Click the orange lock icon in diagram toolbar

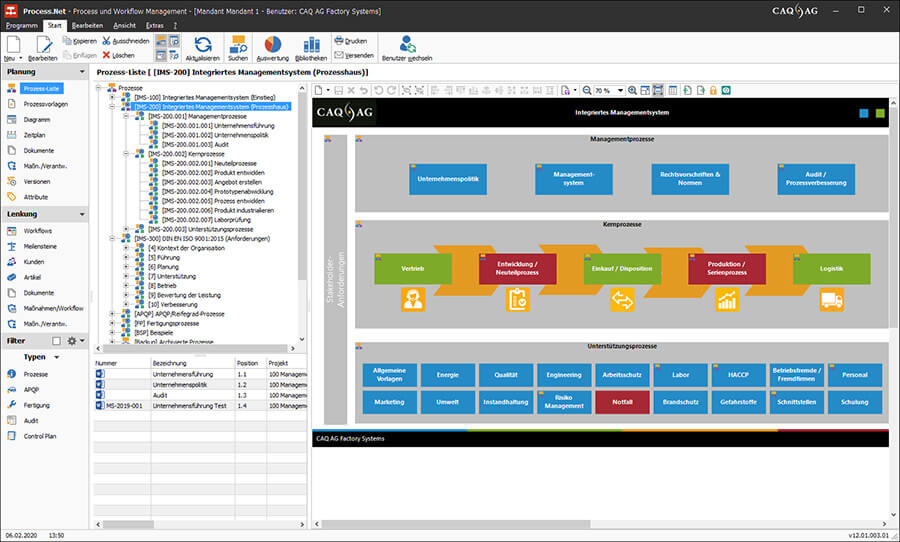click(x=713, y=90)
